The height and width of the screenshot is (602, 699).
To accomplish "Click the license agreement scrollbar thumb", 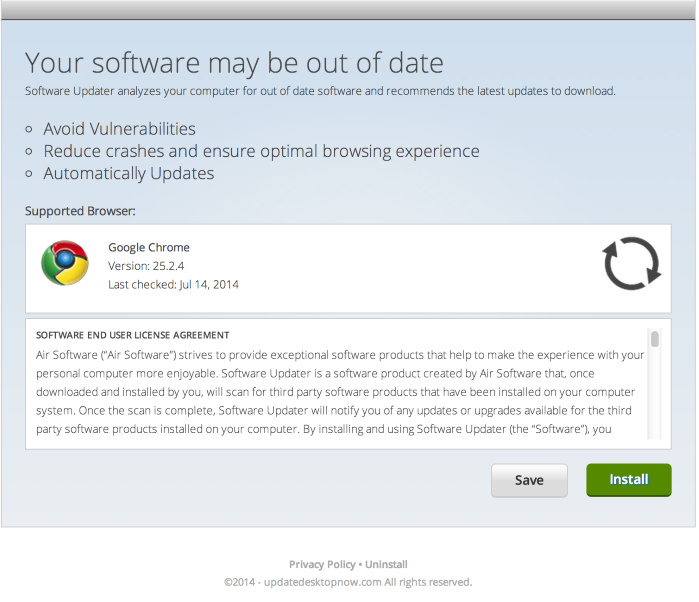I will point(654,339).
